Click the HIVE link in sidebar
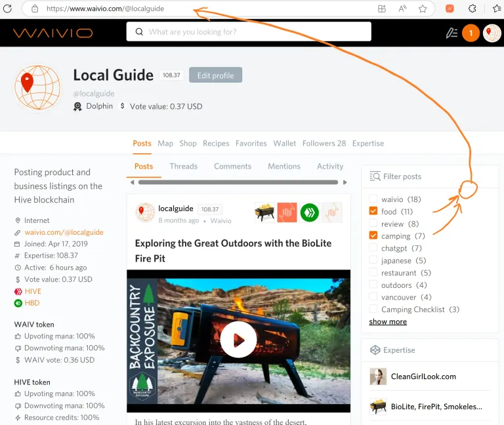 (x=33, y=291)
